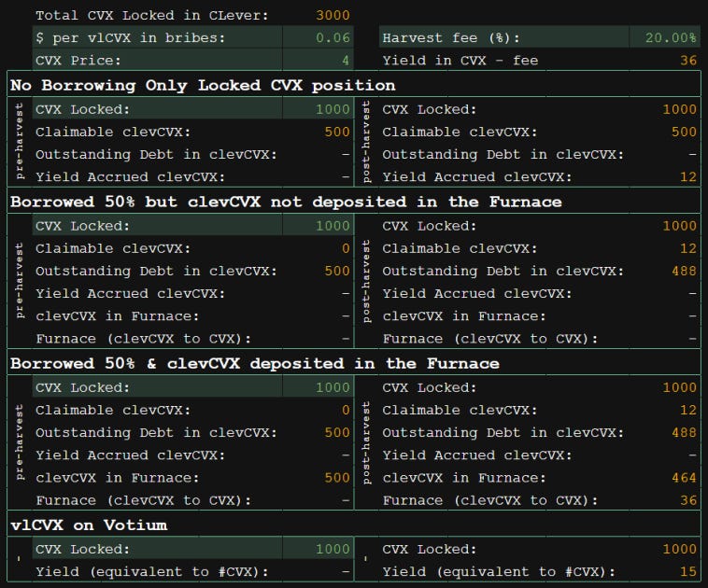This screenshot has height=588, width=708.
Task: Click post-harvest Furnace (clevCVX to CVX) value 36
Action: 687,500
